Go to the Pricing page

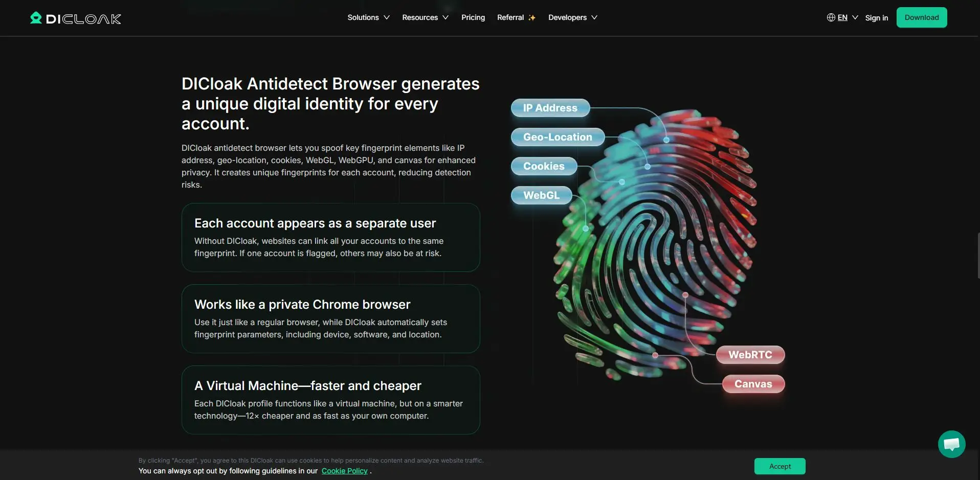coord(473,17)
